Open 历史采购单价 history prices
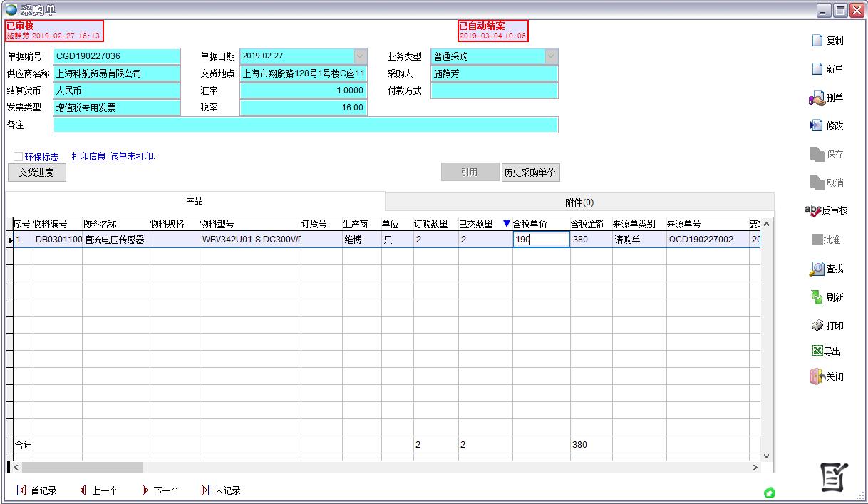Screen dimensions: 868x504 530,172
